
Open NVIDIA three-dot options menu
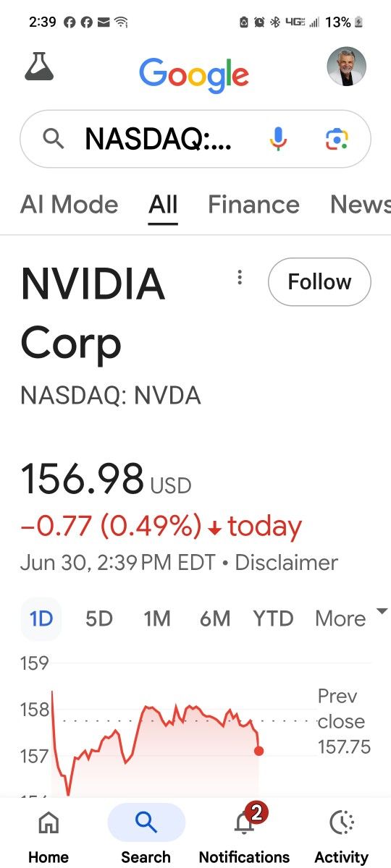click(x=240, y=278)
